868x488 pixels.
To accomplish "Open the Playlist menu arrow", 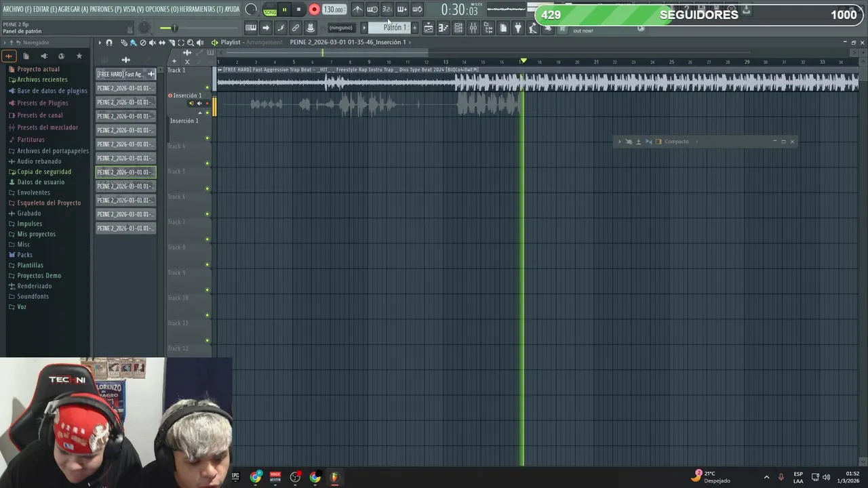I will (100, 43).
